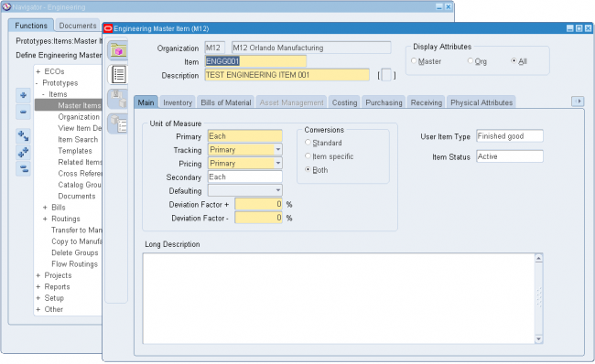Choose the Both conversions radio option

[x=308, y=170]
